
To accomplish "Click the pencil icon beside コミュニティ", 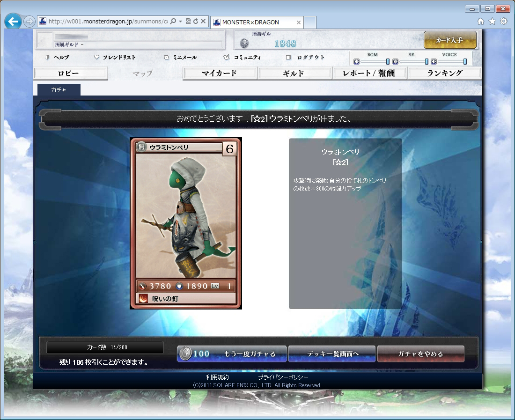I will 226,57.
